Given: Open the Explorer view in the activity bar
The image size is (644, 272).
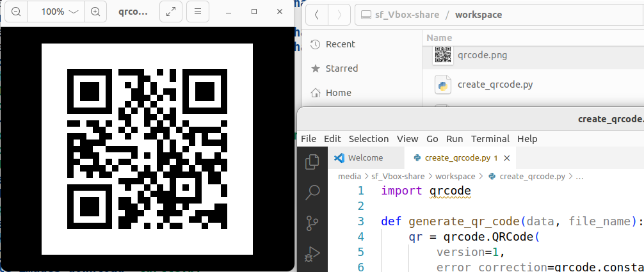Looking at the screenshot, I should tap(312, 161).
